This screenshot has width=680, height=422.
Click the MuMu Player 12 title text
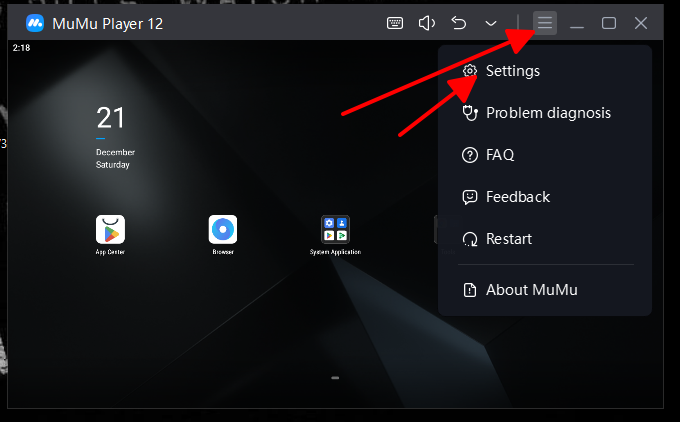108,23
